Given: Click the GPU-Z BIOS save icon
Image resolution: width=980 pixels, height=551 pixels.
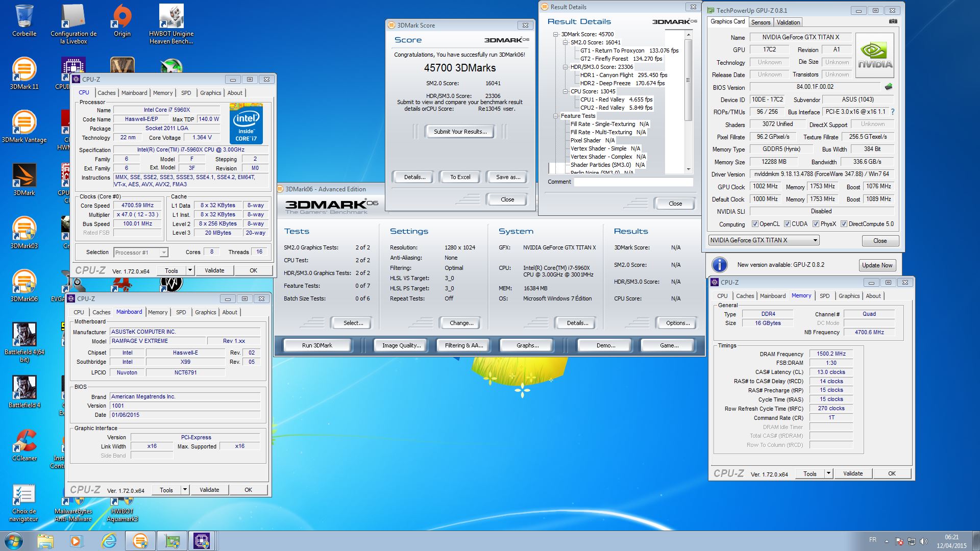Looking at the screenshot, I should [x=889, y=87].
